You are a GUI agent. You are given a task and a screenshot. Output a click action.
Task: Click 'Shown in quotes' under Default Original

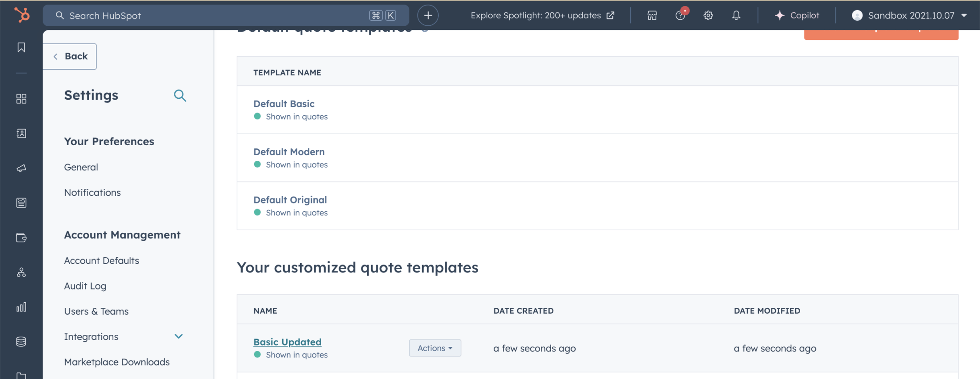pyautogui.click(x=297, y=213)
